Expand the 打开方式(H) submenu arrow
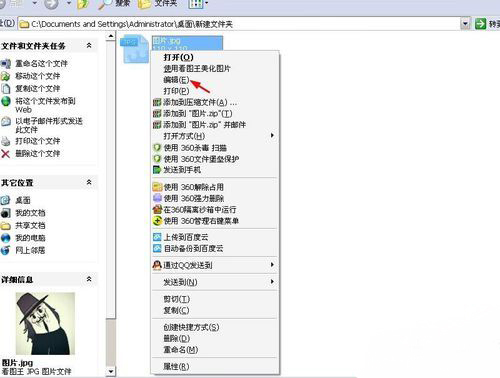This screenshot has height=378, width=500. (x=272, y=135)
